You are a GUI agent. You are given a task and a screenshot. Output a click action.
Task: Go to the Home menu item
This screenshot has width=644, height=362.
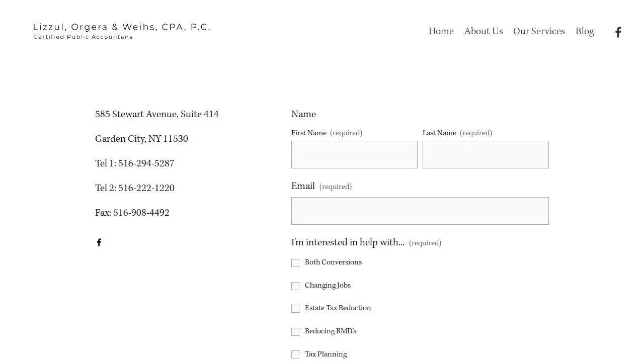click(441, 31)
